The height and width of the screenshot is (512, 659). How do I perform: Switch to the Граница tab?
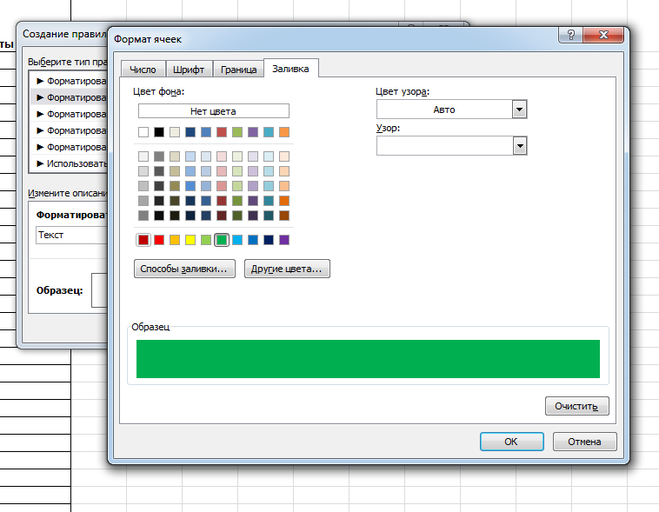point(238,69)
